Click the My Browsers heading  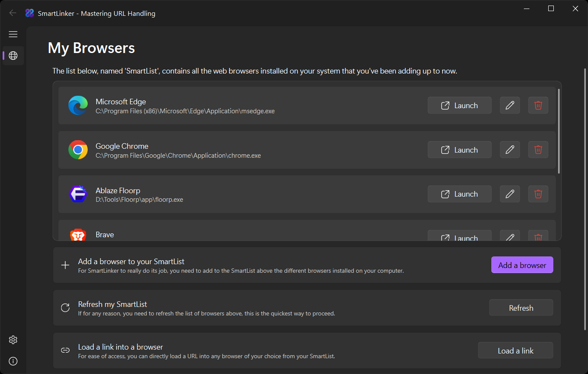(x=92, y=48)
